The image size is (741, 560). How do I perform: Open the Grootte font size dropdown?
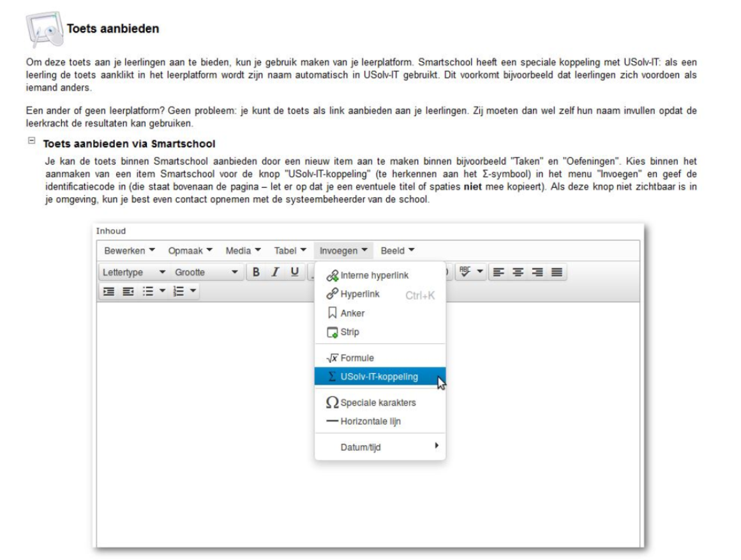point(206,272)
